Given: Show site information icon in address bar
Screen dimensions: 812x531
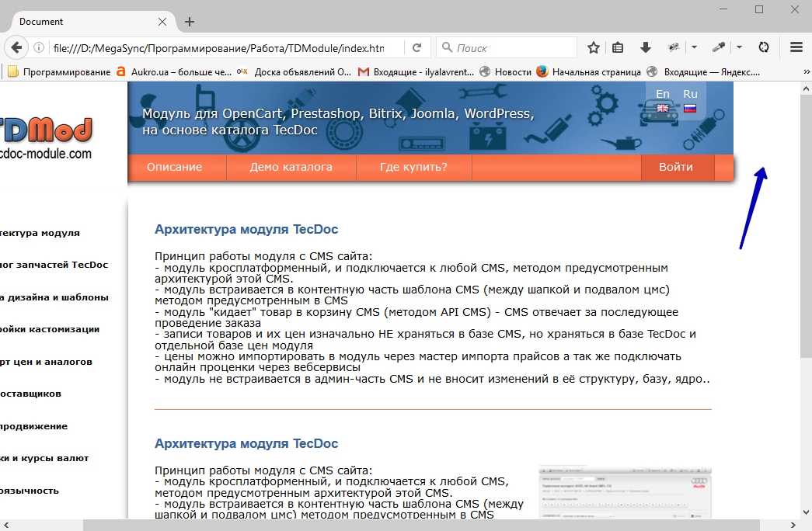Looking at the screenshot, I should [x=39, y=47].
